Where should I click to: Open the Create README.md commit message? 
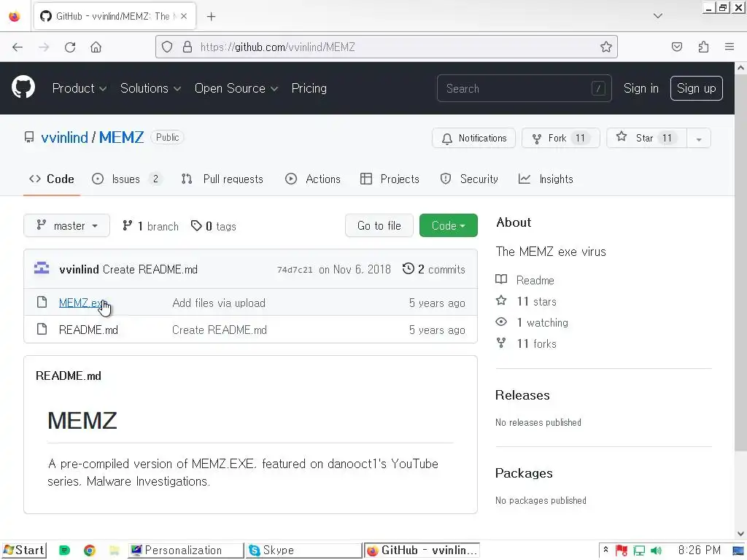[x=150, y=270]
